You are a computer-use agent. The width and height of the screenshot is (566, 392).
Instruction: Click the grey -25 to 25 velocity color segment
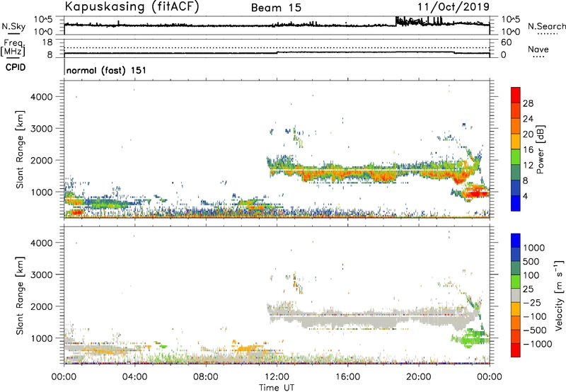click(516, 296)
